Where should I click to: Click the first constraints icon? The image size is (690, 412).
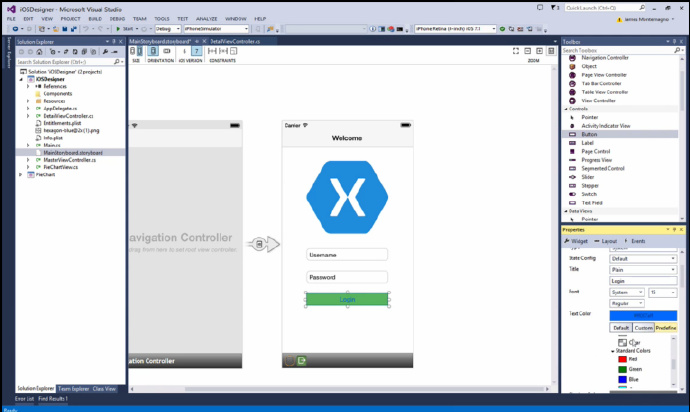212,51
